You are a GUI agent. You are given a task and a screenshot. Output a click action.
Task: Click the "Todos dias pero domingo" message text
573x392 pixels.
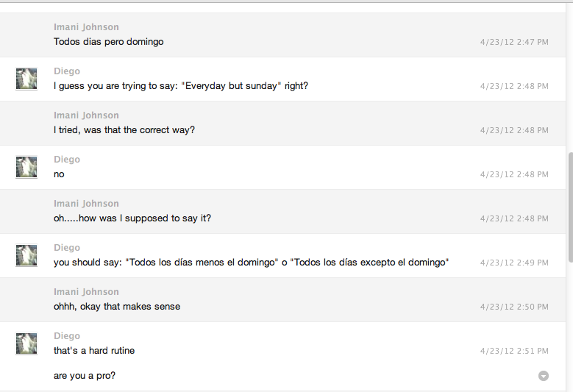coord(108,42)
